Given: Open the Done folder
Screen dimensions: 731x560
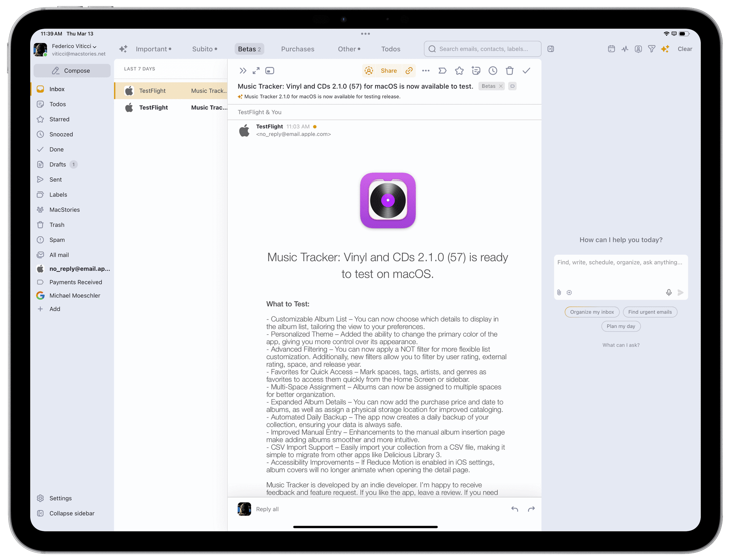Looking at the screenshot, I should click(72, 149).
